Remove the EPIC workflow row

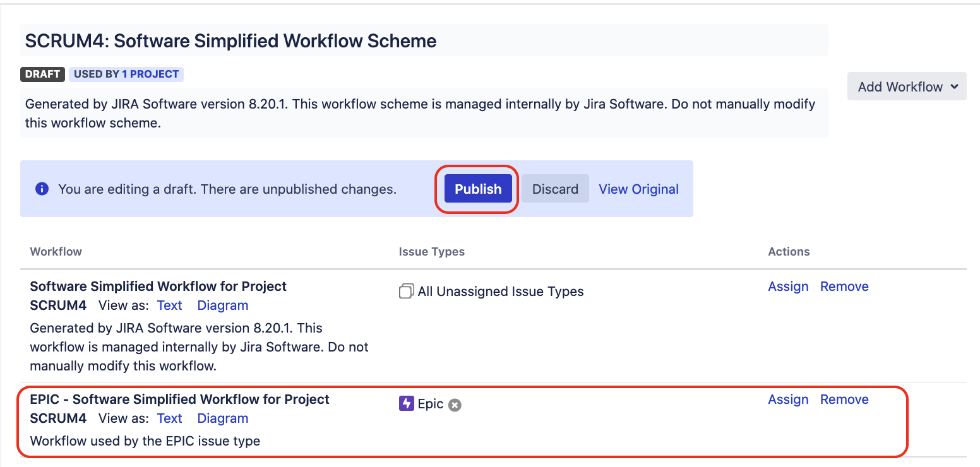[844, 399]
